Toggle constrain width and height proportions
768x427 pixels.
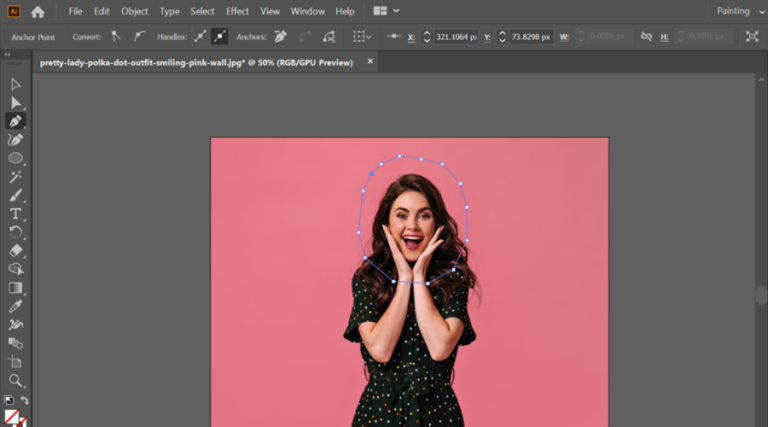coord(646,36)
